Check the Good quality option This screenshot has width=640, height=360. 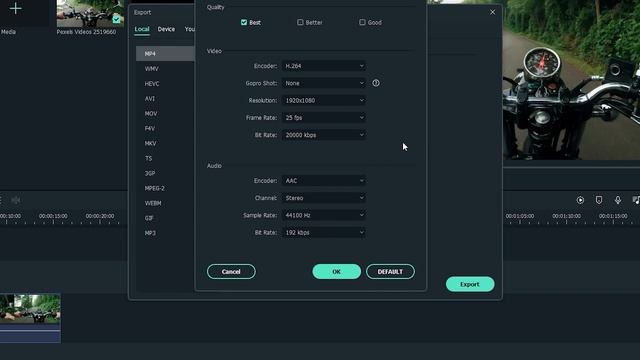pyautogui.click(x=362, y=22)
